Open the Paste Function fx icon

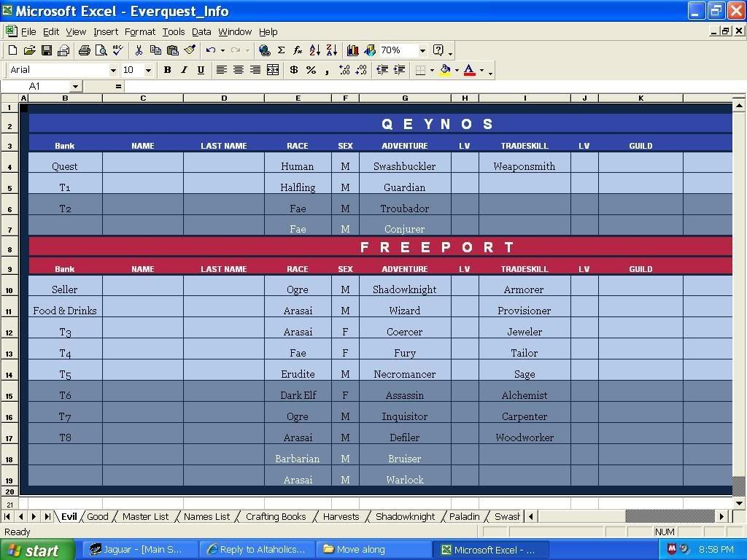click(298, 50)
